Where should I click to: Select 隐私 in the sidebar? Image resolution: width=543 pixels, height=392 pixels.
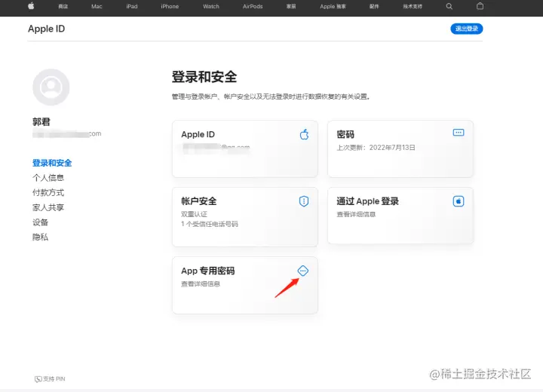coord(40,237)
